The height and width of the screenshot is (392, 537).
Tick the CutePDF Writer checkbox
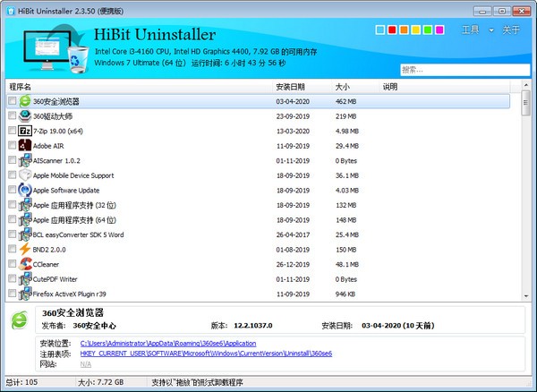click(x=12, y=278)
